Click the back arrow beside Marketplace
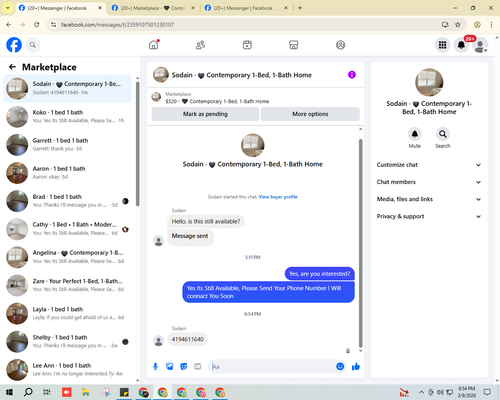This screenshot has width=500, height=400. click(x=12, y=67)
